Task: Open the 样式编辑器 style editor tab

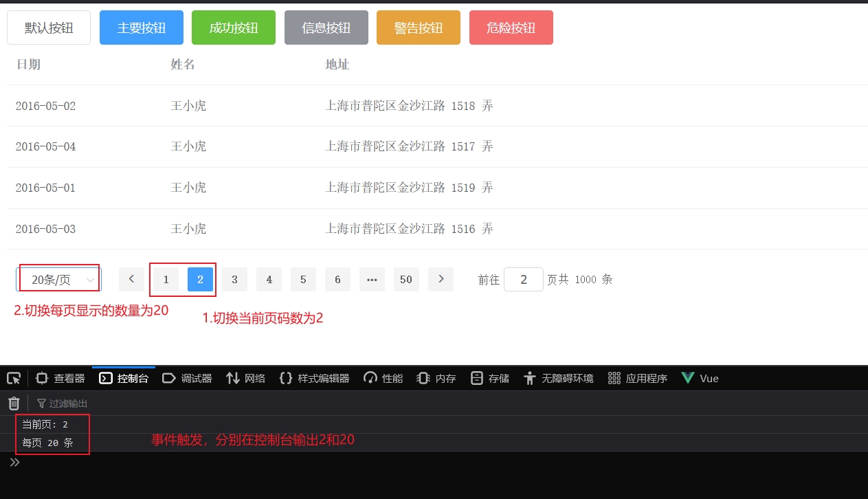Action: (x=314, y=378)
